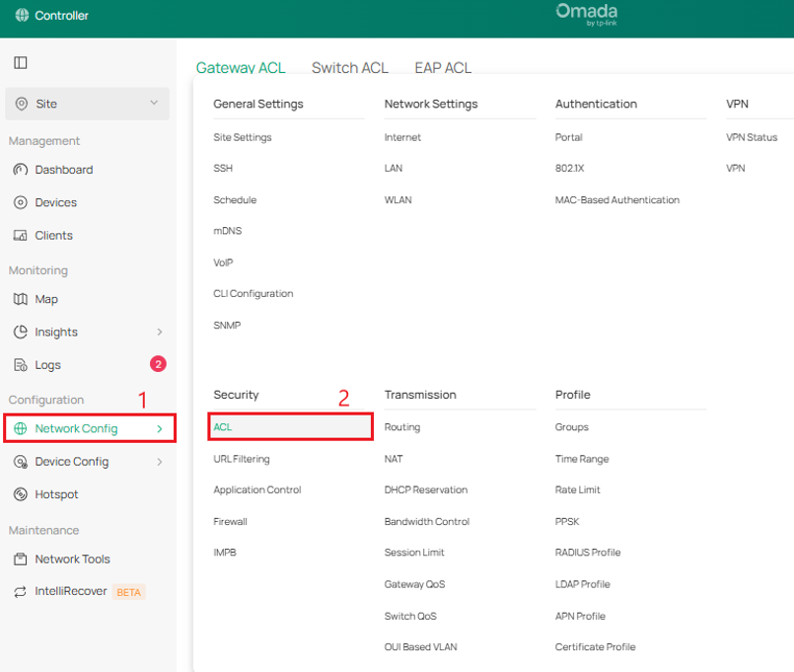This screenshot has height=672, width=794.
Task: Click the Controller globe icon
Action: tap(22, 15)
